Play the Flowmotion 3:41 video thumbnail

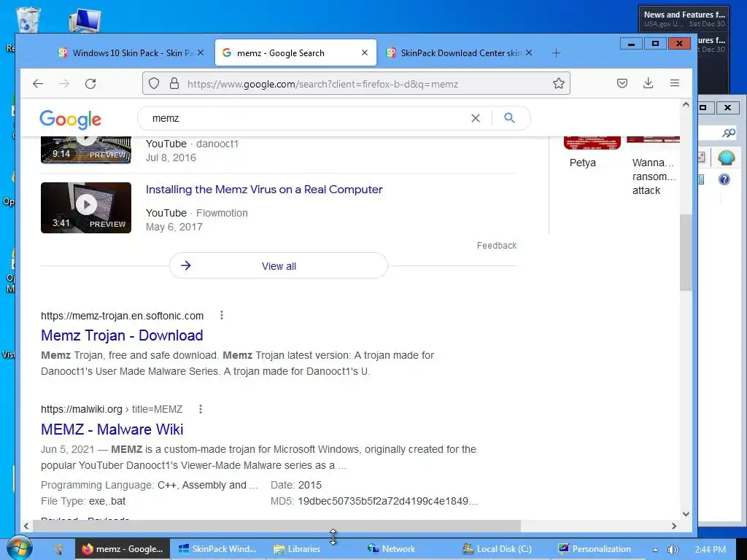point(86,208)
